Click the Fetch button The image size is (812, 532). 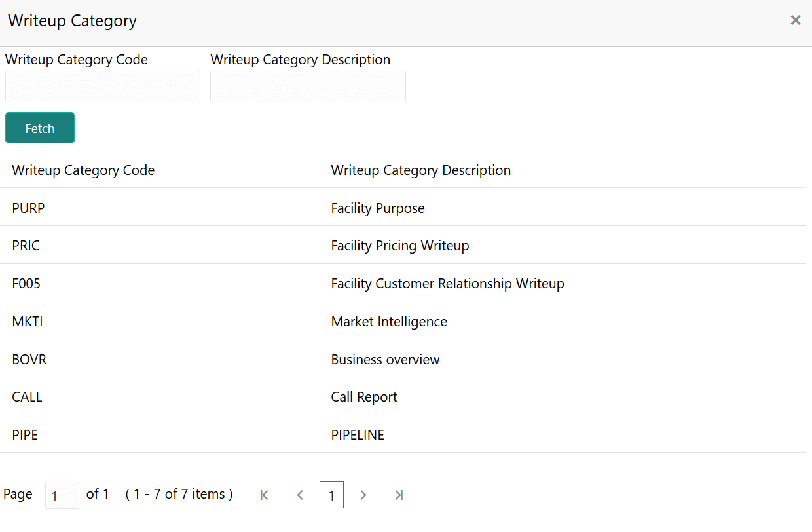click(39, 128)
